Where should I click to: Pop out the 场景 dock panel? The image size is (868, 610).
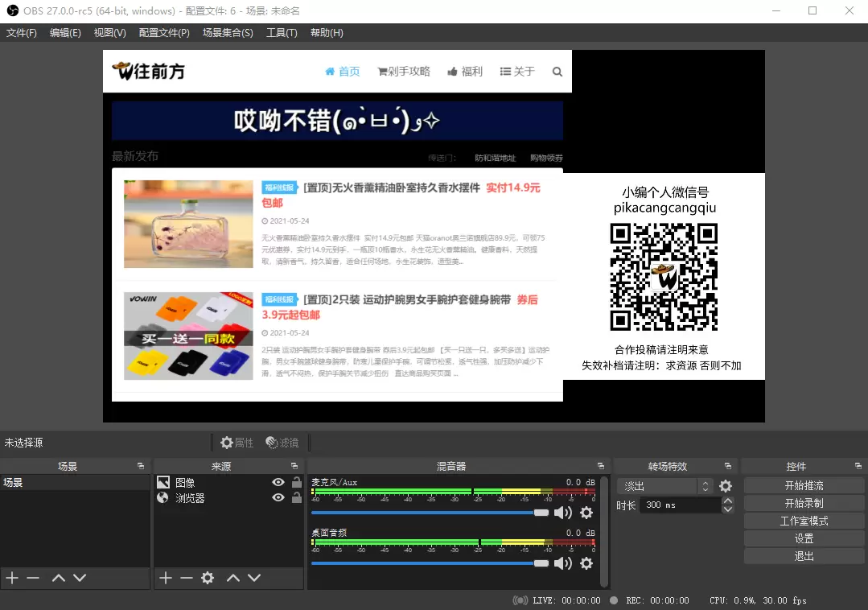141,466
